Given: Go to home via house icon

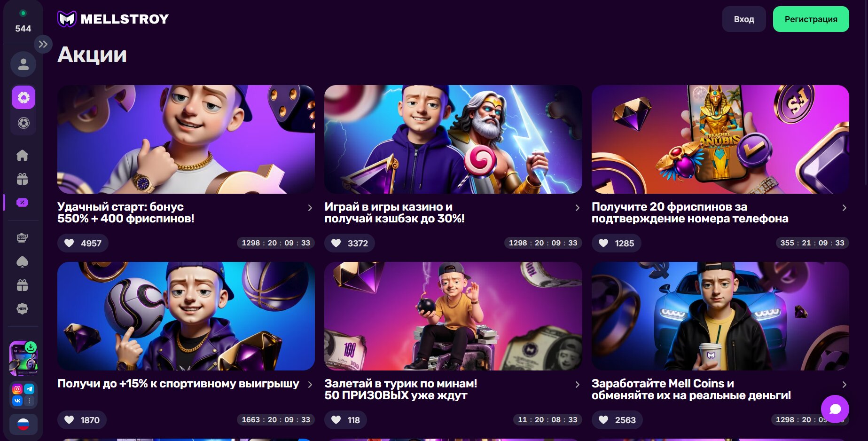Looking at the screenshot, I should 23,156.
